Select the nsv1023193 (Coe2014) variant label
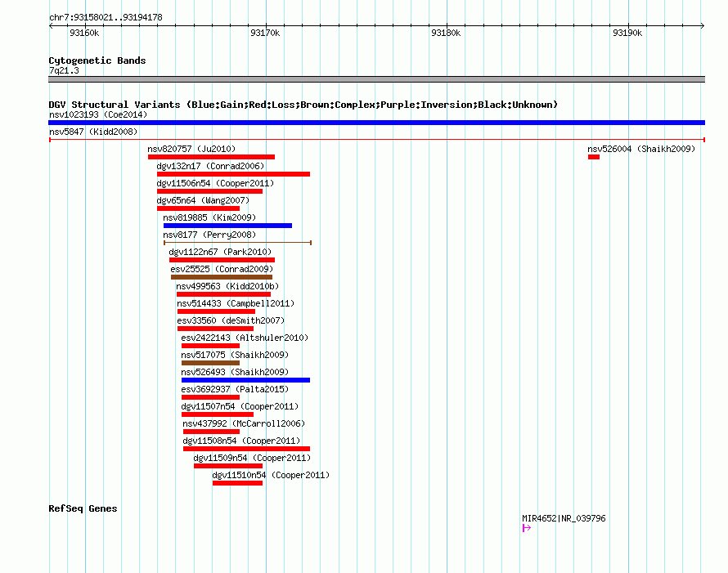The image size is (728, 573). (x=98, y=114)
